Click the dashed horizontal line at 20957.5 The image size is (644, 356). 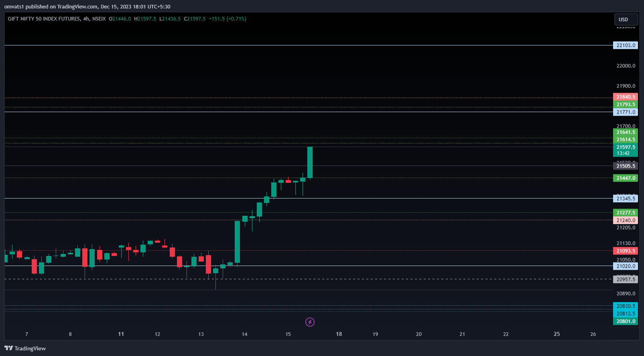[308, 279]
